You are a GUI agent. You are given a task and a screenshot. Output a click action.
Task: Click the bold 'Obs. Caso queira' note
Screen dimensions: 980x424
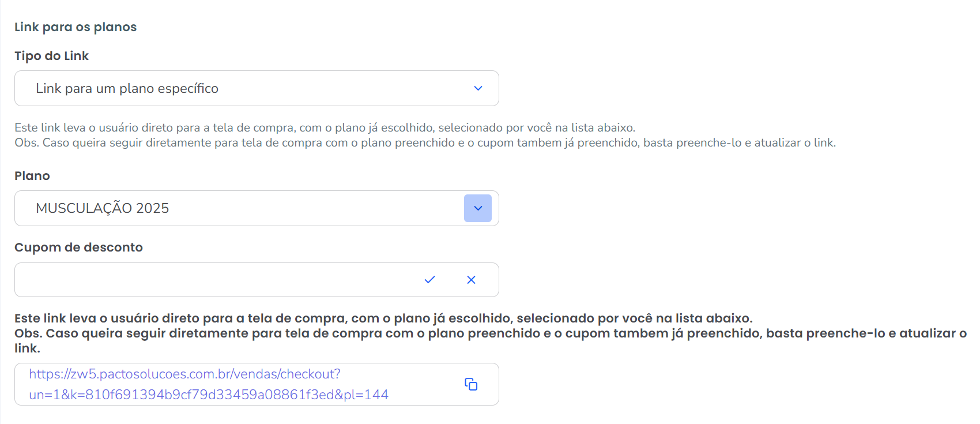pyautogui.click(x=490, y=333)
